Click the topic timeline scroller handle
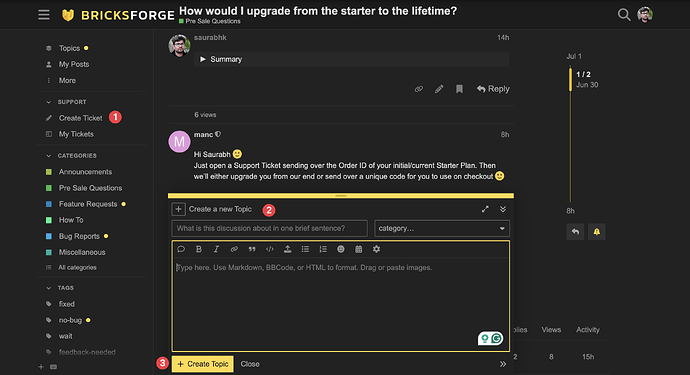 click(570, 80)
